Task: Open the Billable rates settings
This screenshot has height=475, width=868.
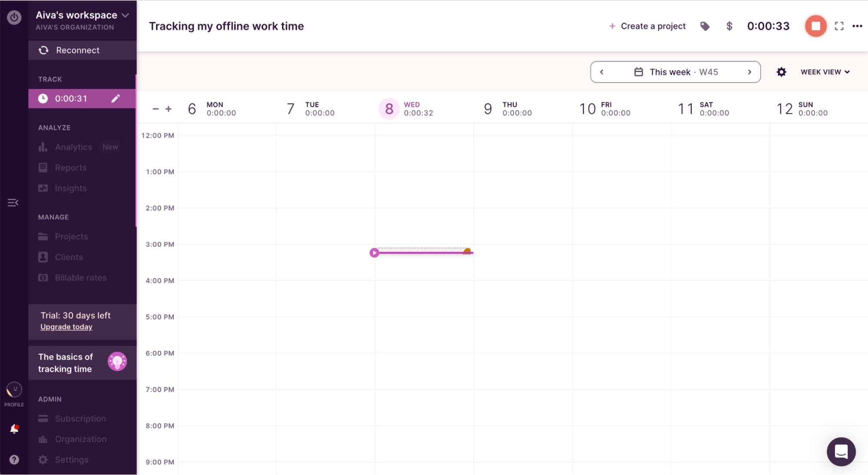Action: point(81,277)
